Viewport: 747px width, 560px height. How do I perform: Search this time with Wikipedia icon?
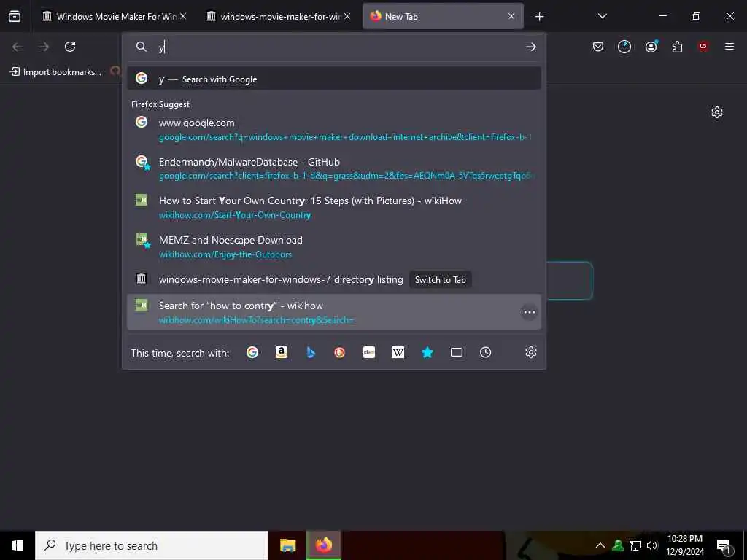398,352
